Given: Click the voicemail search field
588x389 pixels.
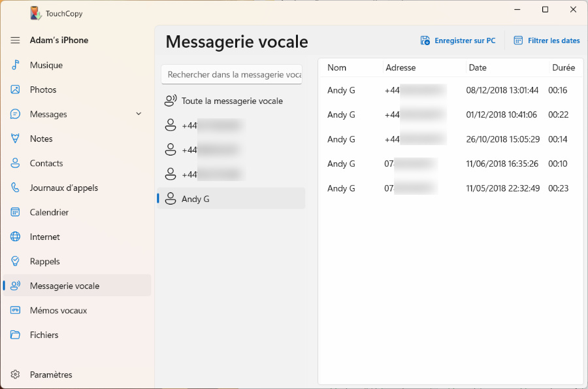Looking at the screenshot, I should (x=231, y=75).
